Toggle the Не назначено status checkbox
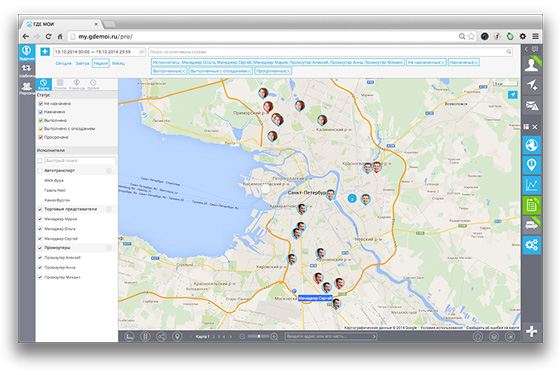 (40, 104)
